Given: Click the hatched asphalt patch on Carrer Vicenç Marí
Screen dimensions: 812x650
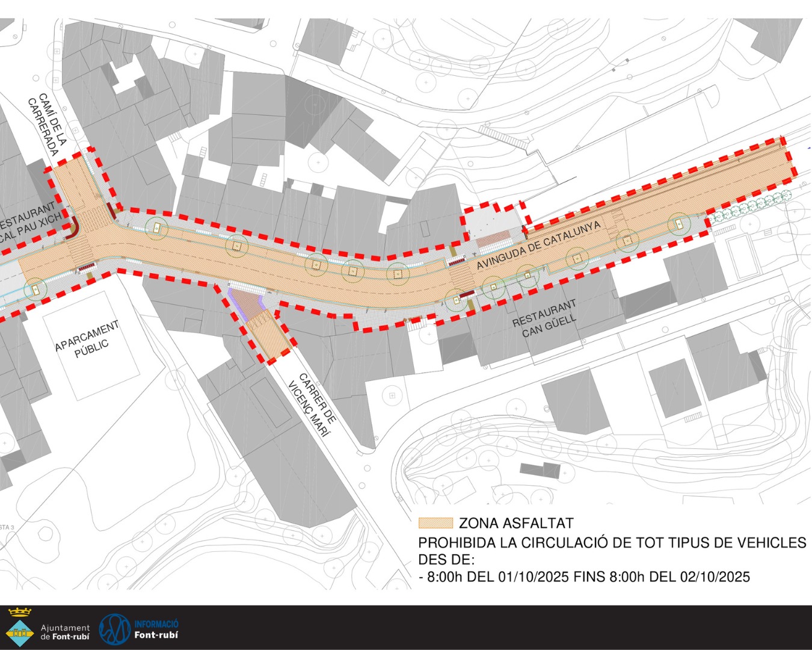Looking at the screenshot, I should pos(268,339).
